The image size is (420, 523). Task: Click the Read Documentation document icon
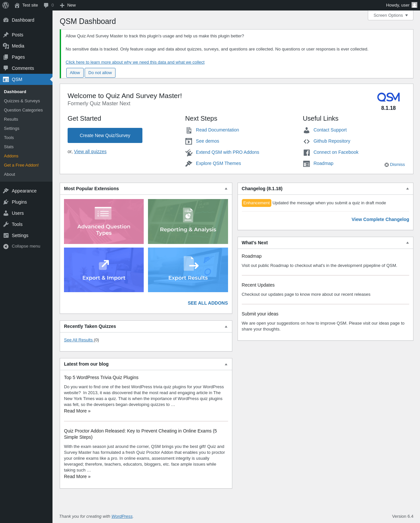[x=189, y=130]
